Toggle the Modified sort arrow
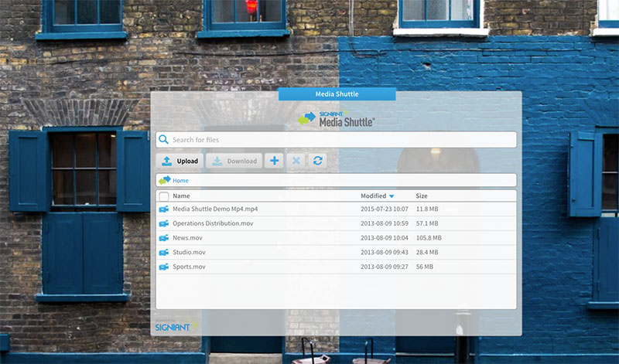619x364 pixels. (392, 197)
